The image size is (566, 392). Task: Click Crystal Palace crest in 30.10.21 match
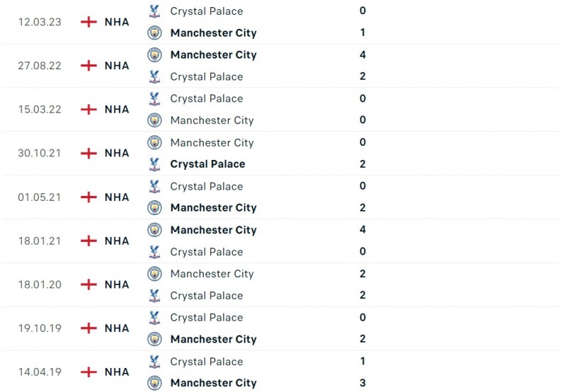click(x=154, y=164)
